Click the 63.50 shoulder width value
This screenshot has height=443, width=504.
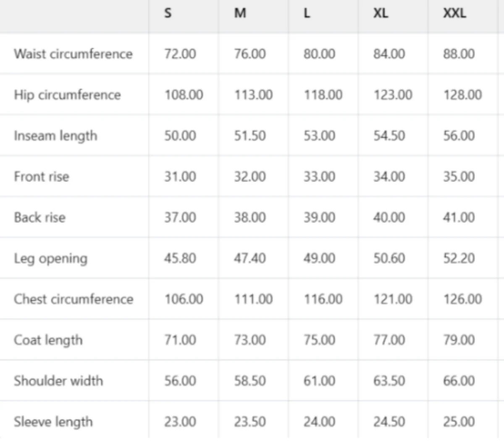pyautogui.click(x=389, y=381)
